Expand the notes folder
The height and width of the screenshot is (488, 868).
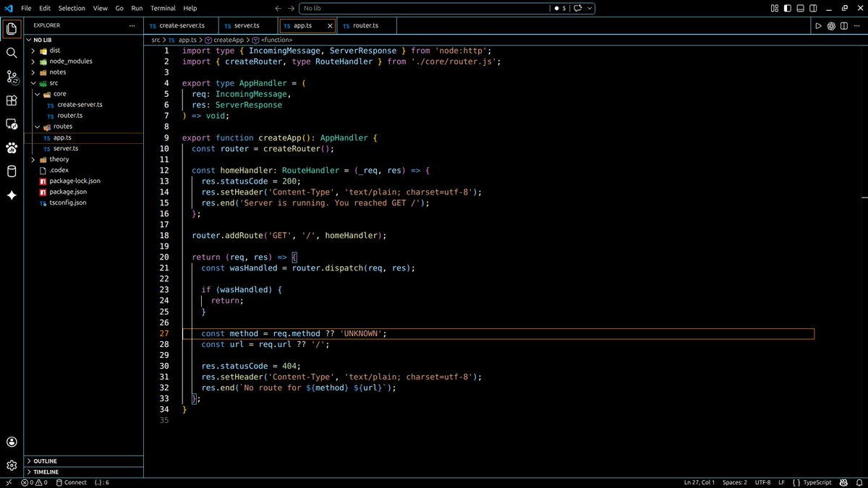coord(84,72)
